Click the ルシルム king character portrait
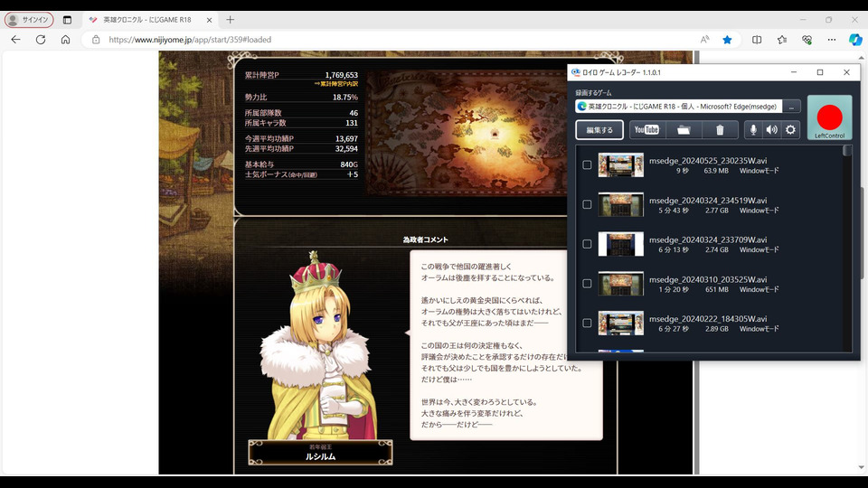This screenshot has width=868, height=488. tap(318, 346)
